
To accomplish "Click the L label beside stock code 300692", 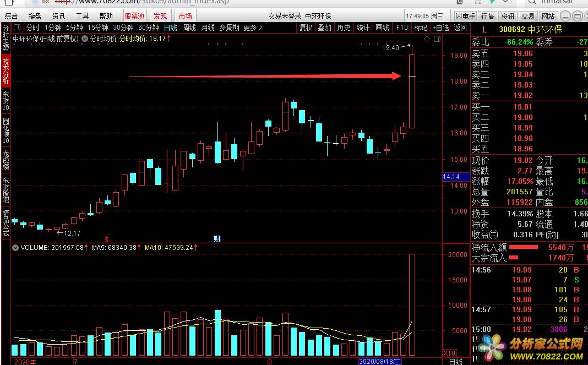I will point(484,30).
